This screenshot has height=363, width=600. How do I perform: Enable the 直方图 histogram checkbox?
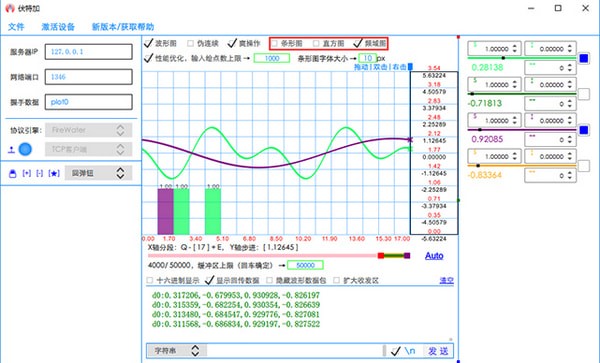316,43
